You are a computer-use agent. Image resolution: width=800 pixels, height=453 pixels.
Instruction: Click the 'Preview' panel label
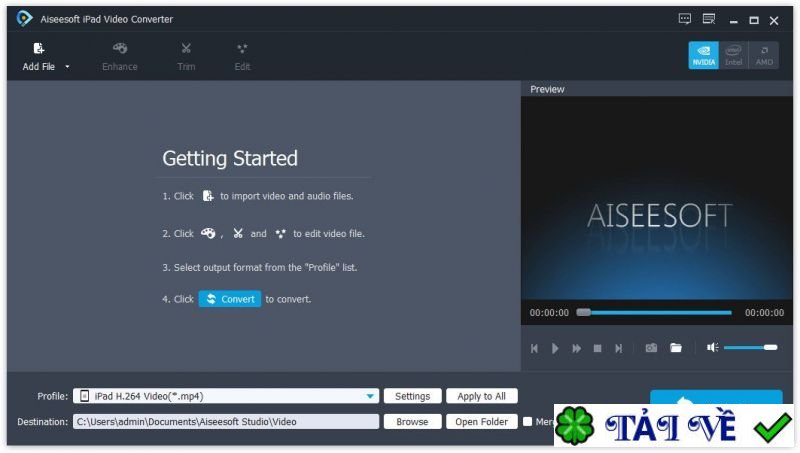click(547, 89)
